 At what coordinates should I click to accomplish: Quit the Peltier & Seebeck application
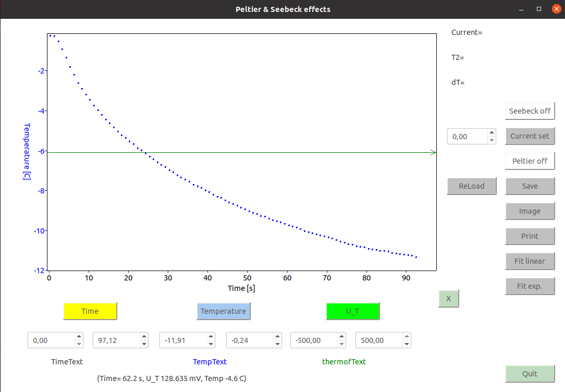tap(530, 374)
